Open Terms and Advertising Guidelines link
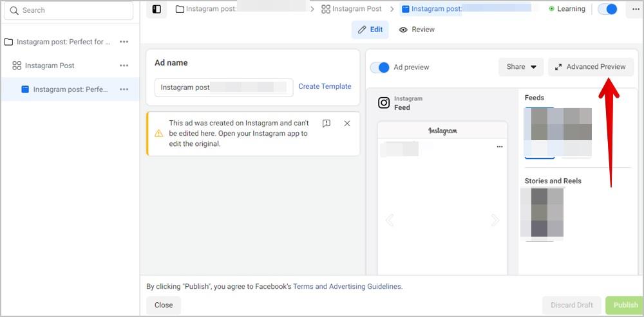This screenshot has height=317, width=644. pyautogui.click(x=347, y=287)
